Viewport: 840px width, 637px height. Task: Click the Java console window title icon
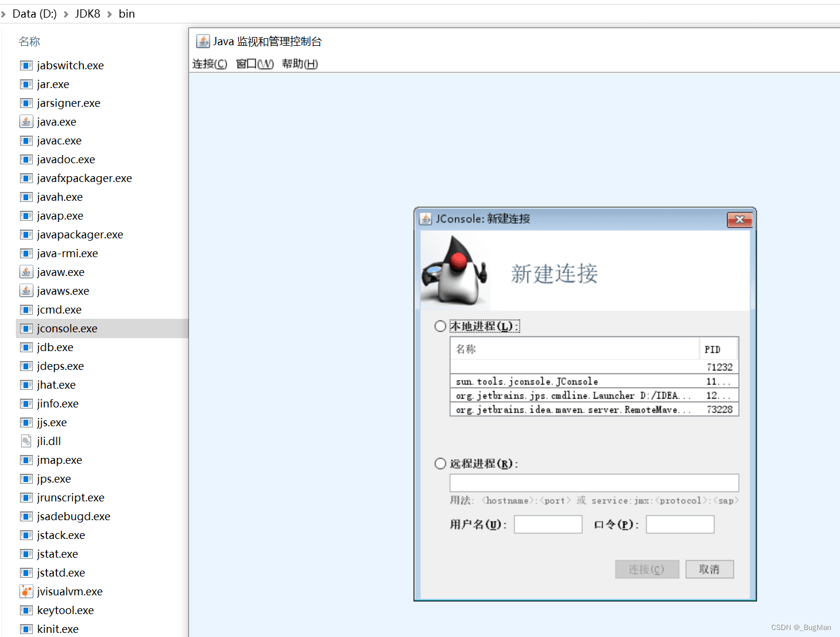(x=203, y=41)
